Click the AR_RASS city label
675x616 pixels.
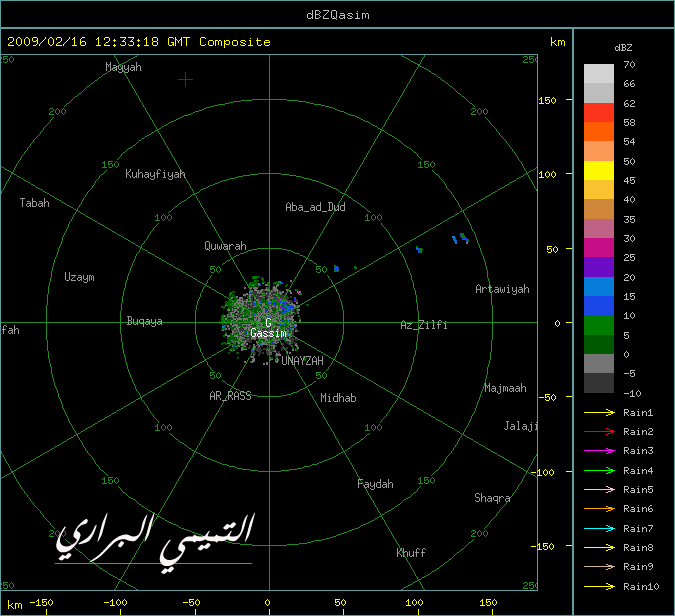click(230, 396)
